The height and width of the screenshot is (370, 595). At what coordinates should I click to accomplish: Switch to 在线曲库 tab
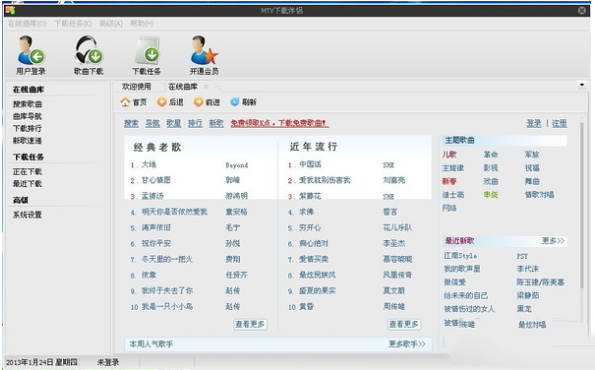tap(183, 87)
